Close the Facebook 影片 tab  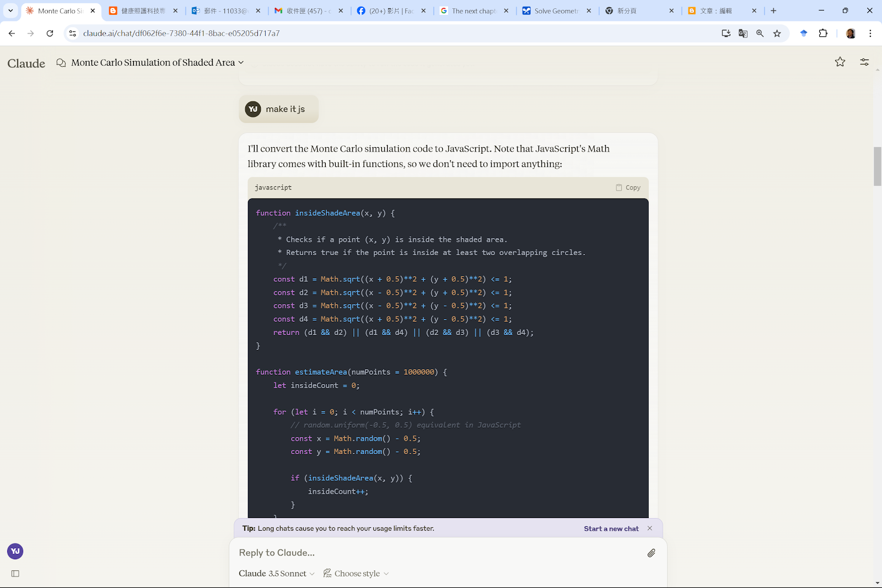(423, 10)
